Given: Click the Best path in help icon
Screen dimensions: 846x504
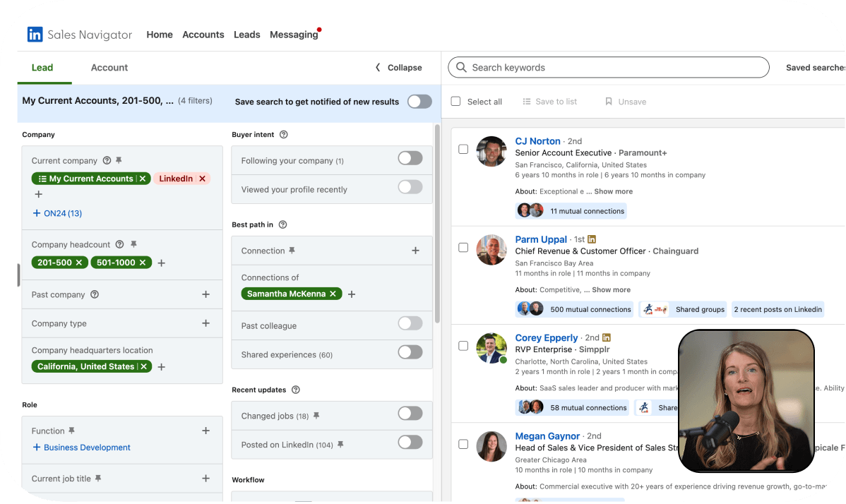Looking at the screenshot, I should tap(282, 224).
